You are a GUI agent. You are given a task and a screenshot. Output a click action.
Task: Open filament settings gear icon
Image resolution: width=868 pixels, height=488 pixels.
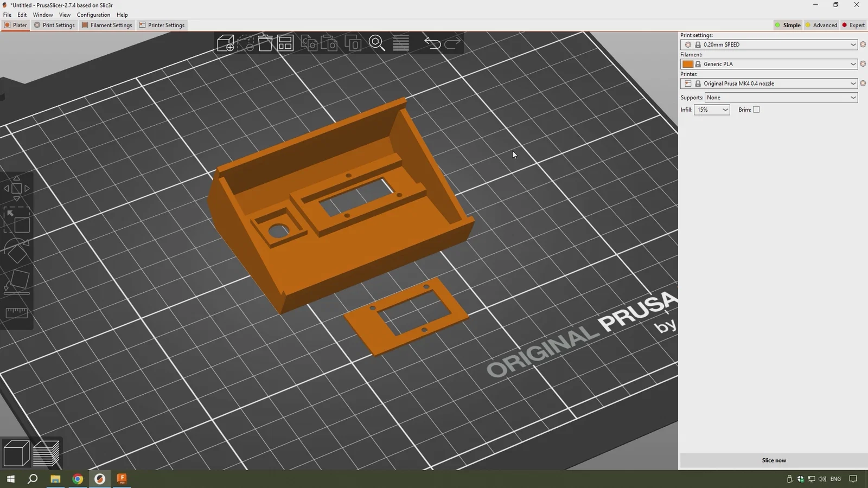863,64
